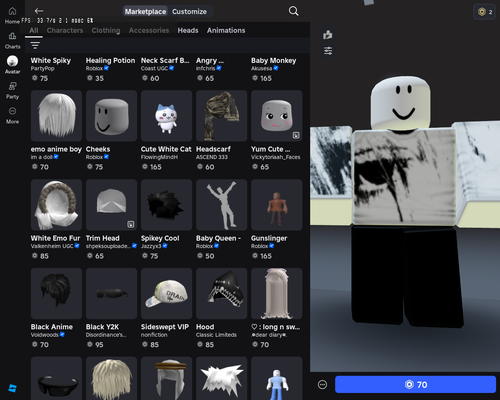Select the Animations category tab
The width and height of the screenshot is (500, 400).
pos(226,30)
